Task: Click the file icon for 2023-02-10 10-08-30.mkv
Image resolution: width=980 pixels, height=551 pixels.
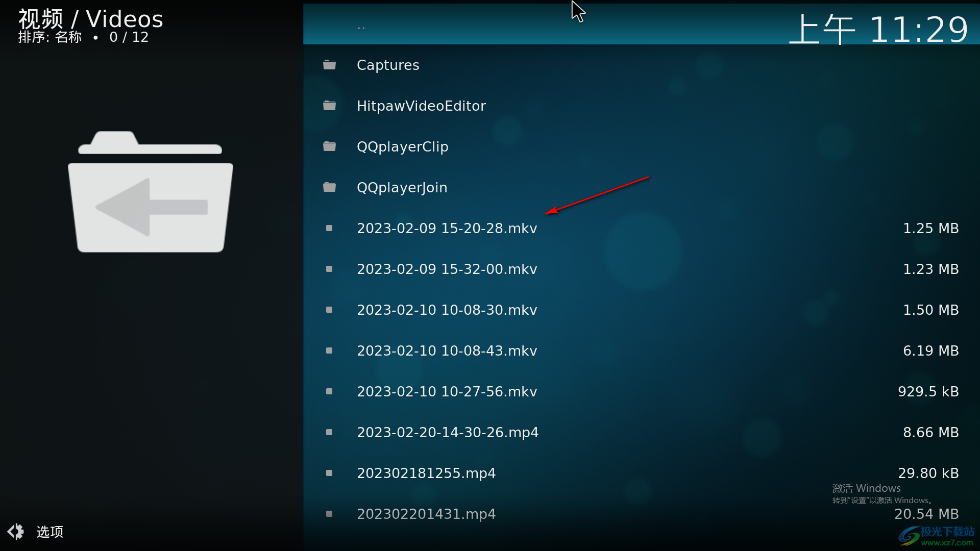Action: point(329,310)
